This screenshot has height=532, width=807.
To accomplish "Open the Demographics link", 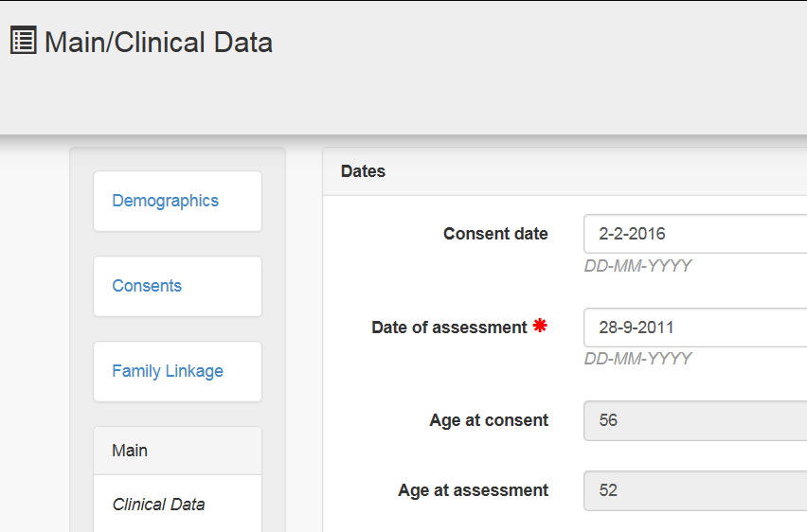I will 165,201.
